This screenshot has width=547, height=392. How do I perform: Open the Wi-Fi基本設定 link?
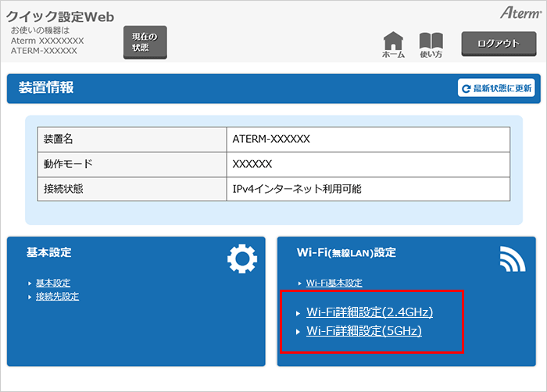(x=334, y=283)
